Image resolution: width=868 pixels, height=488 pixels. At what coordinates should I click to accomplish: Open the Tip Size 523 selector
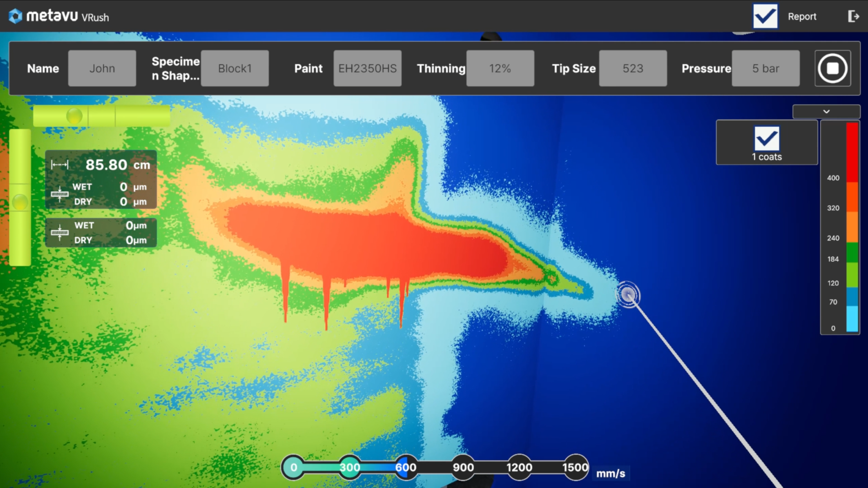pyautogui.click(x=633, y=68)
